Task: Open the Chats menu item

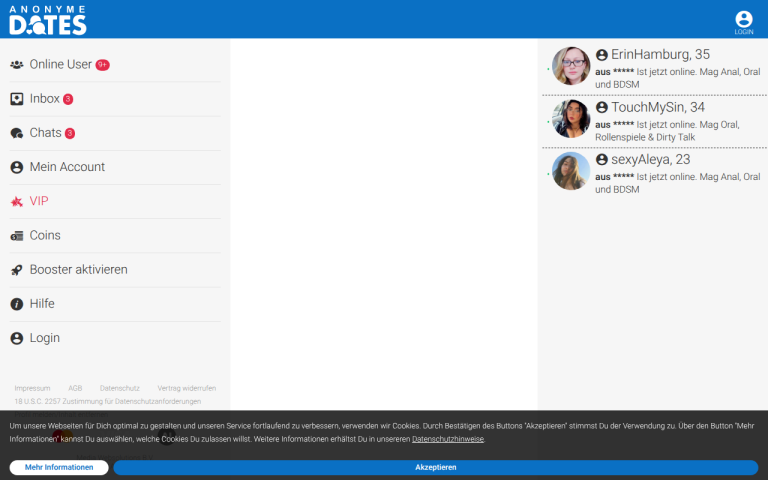Action: [115, 133]
